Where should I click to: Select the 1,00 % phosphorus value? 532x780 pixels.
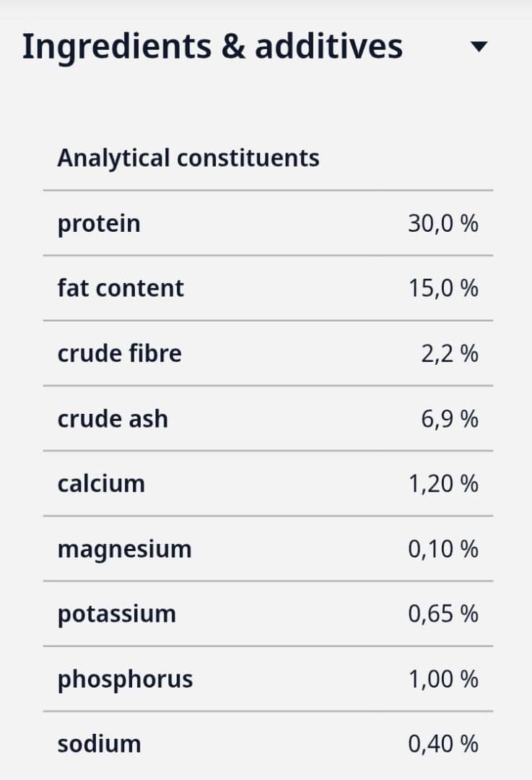(x=442, y=680)
